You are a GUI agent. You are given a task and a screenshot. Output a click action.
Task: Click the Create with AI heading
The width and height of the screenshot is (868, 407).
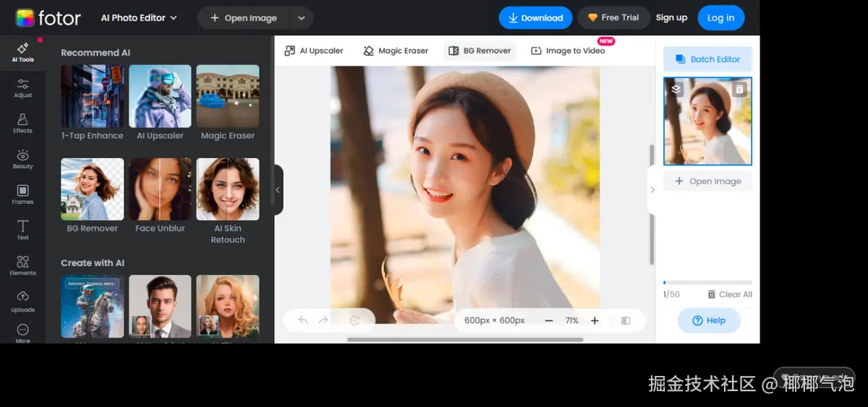93,263
